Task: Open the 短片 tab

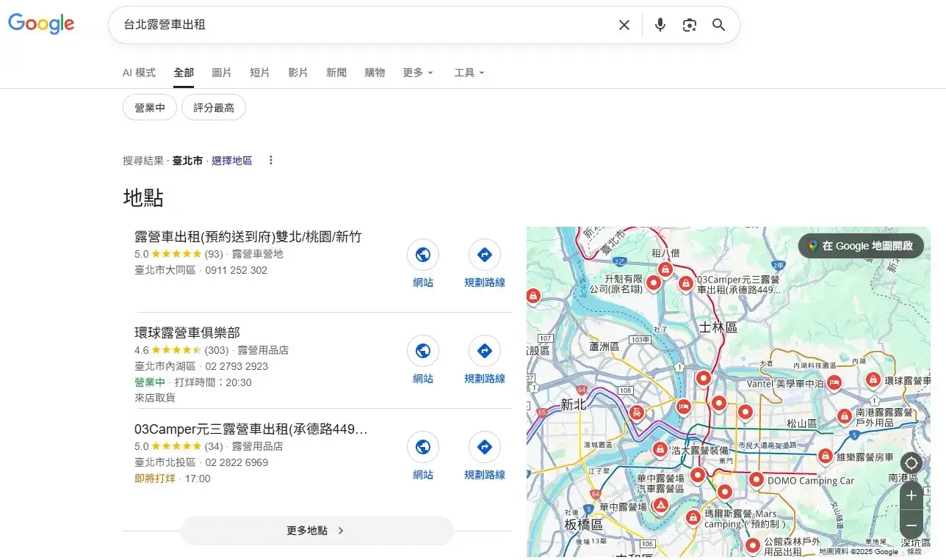Action: click(260, 73)
